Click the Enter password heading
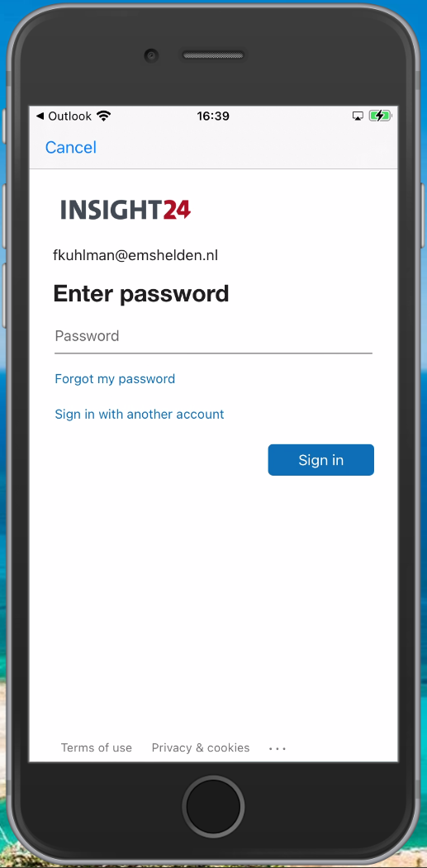The width and height of the screenshot is (427, 868). click(141, 294)
